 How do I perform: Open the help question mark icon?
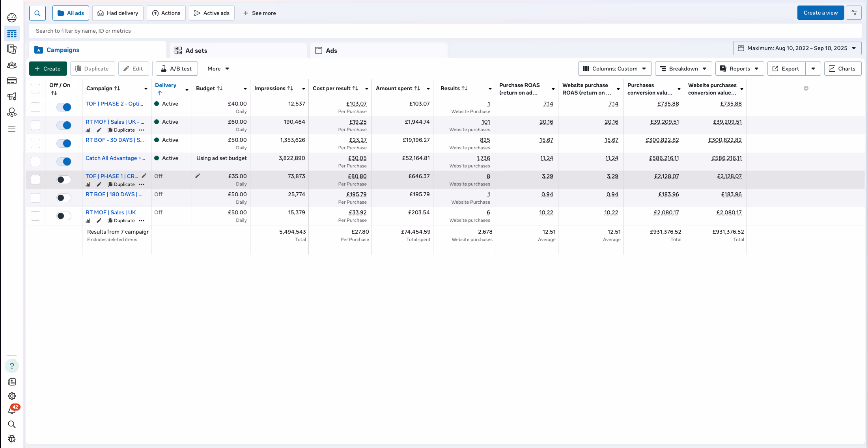[x=12, y=366]
